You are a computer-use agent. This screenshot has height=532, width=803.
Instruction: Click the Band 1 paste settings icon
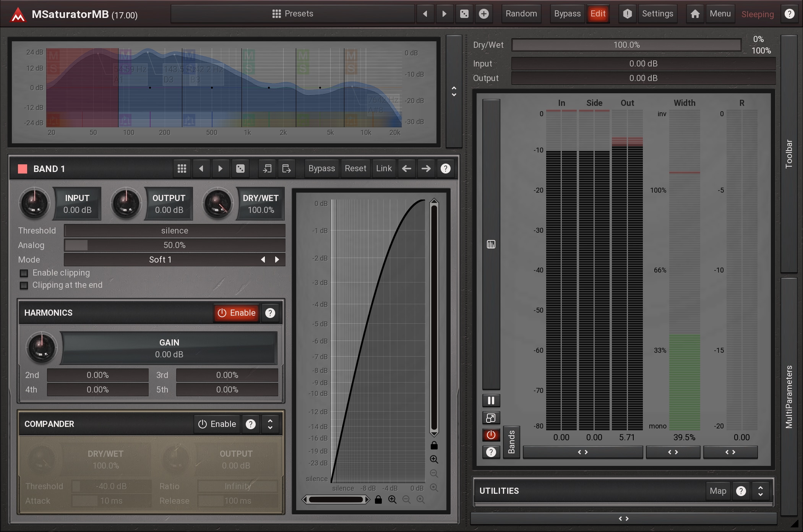pos(286,169)
